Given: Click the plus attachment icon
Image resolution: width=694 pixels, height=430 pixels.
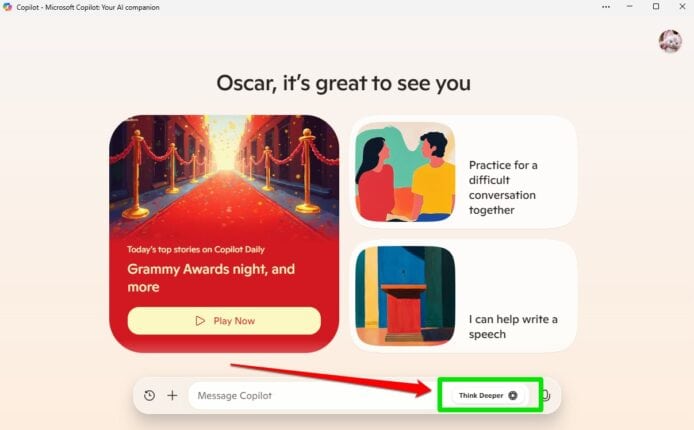Looking at the screenshot, I should point(173,395).
